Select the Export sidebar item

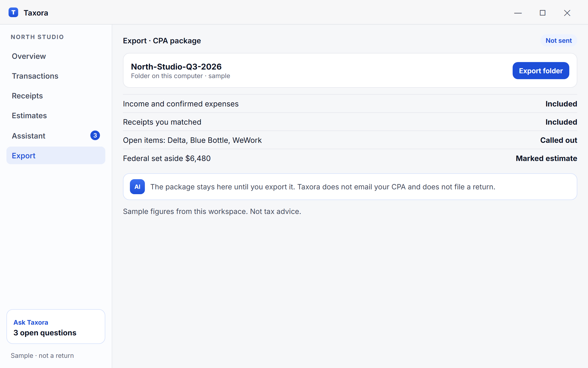tap(56, 155)
